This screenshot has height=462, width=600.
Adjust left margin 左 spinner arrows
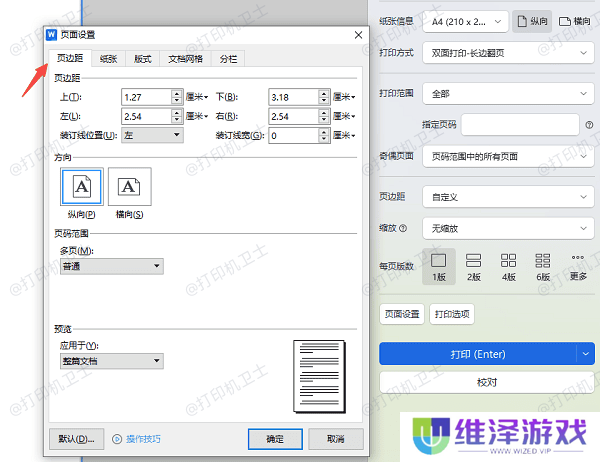(x=177, y=116)
